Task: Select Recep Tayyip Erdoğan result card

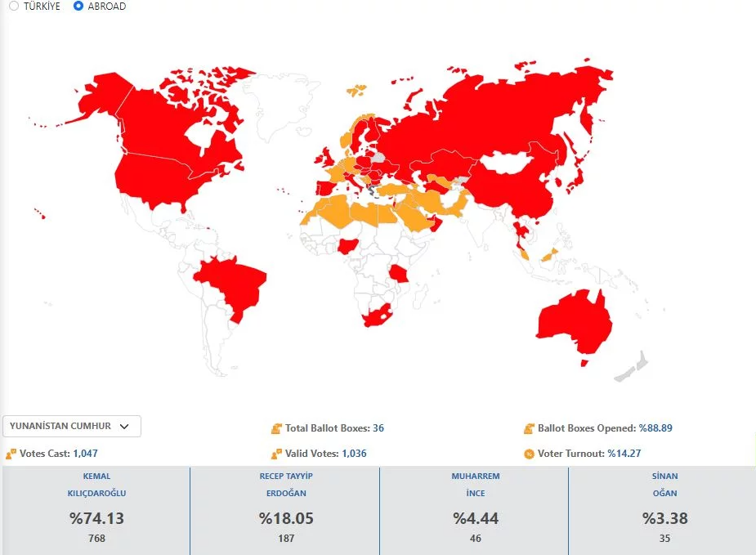Action: (285, 507)
